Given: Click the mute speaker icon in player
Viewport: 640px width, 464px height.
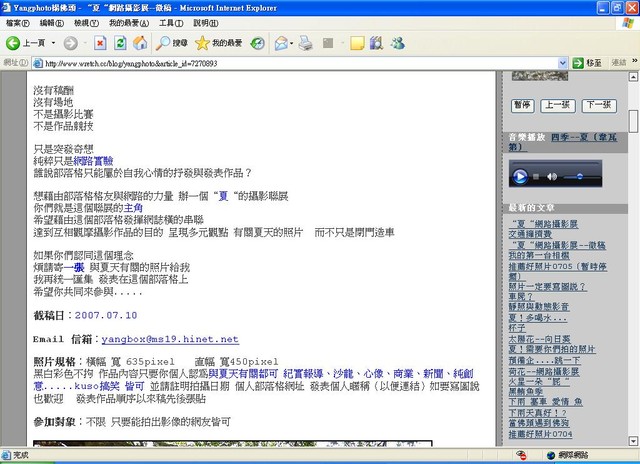Looking at the screenshot, I should coord(552,177).
